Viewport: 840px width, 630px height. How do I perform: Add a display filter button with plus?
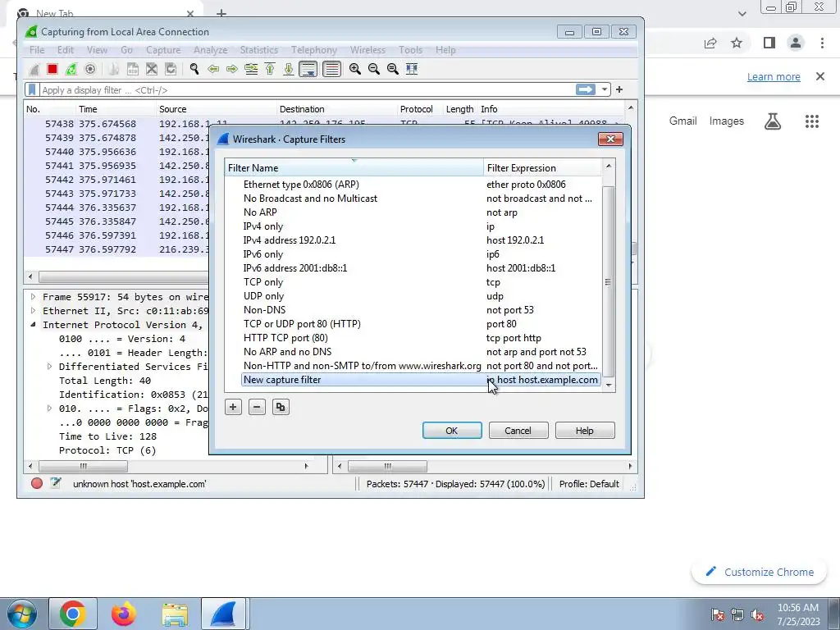[620, 89]
